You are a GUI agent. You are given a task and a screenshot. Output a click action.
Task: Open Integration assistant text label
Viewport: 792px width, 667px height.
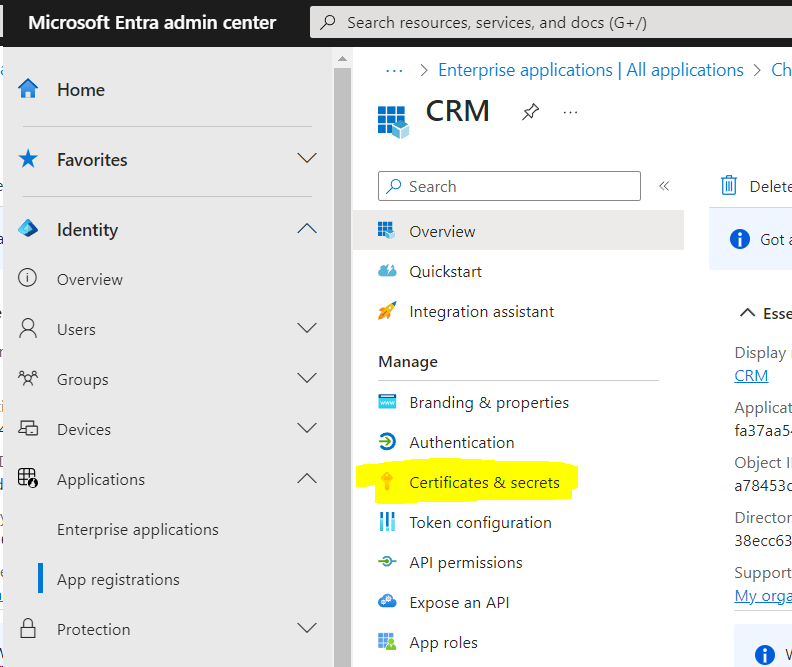click(481, 311)
